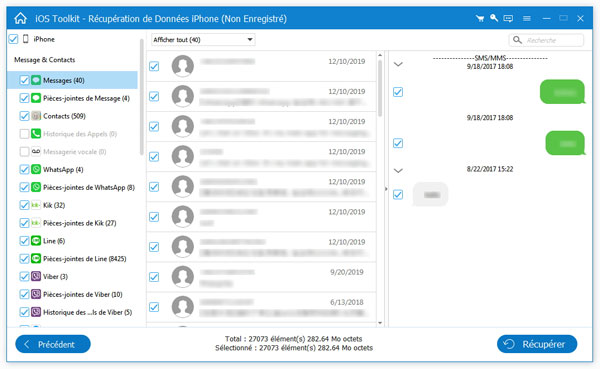600x369 pixels.
Task: Click the home icon in title bar
Action: [x=21, y=18]
